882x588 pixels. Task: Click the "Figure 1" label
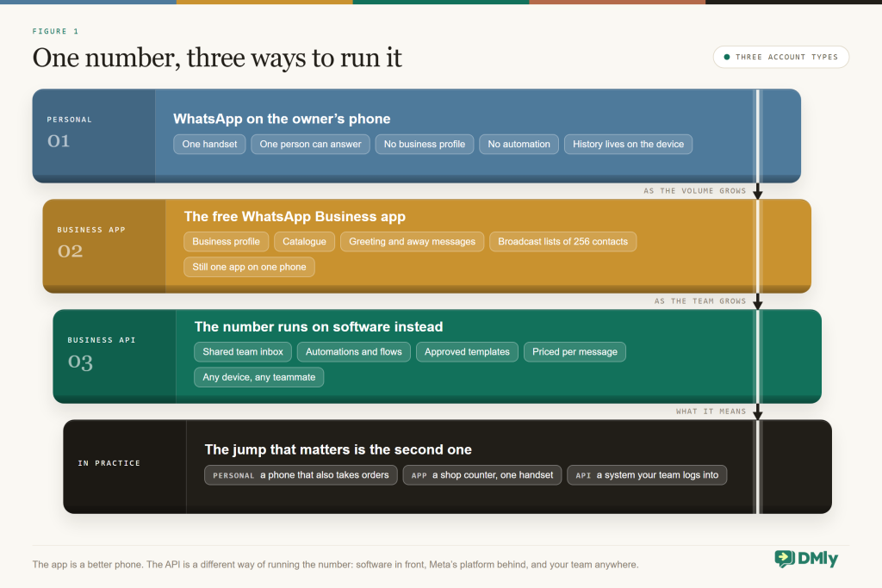coord(55,32)
